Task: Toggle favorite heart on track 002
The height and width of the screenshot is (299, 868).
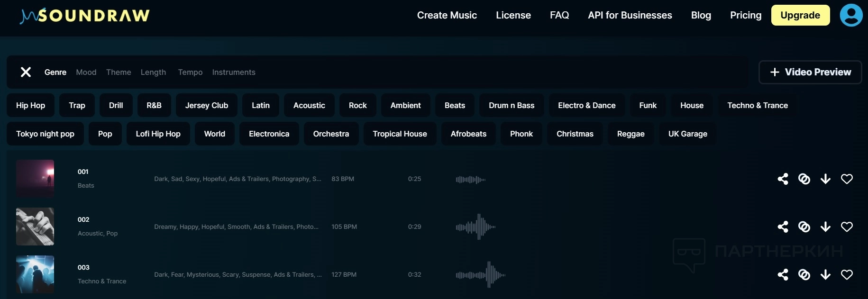Action: point(847,227)
